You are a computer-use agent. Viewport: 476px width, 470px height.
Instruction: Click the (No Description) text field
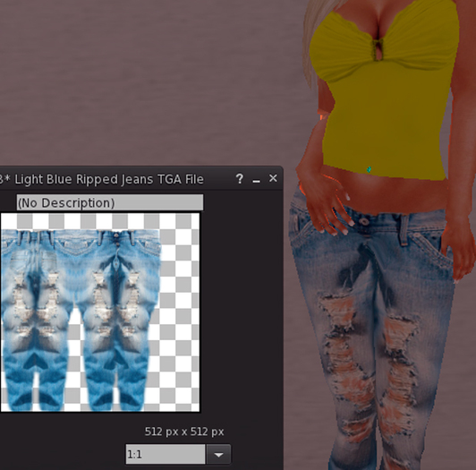click(110, 202)
